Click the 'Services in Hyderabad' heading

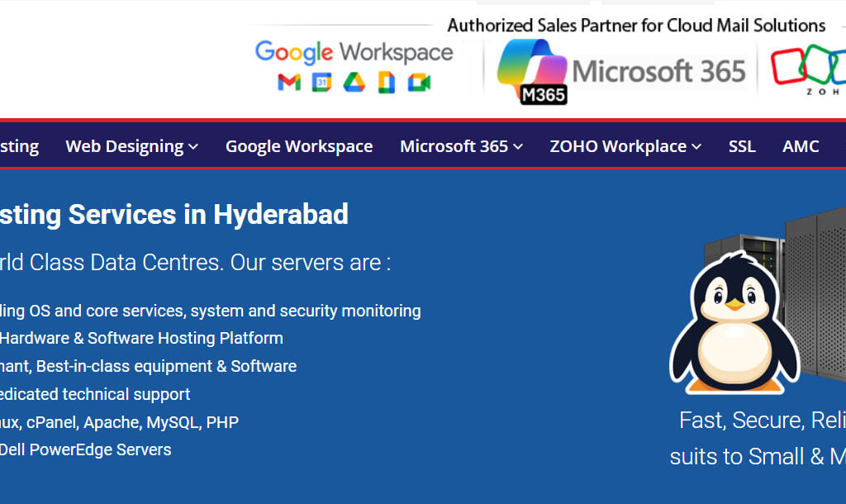[208, 214]
